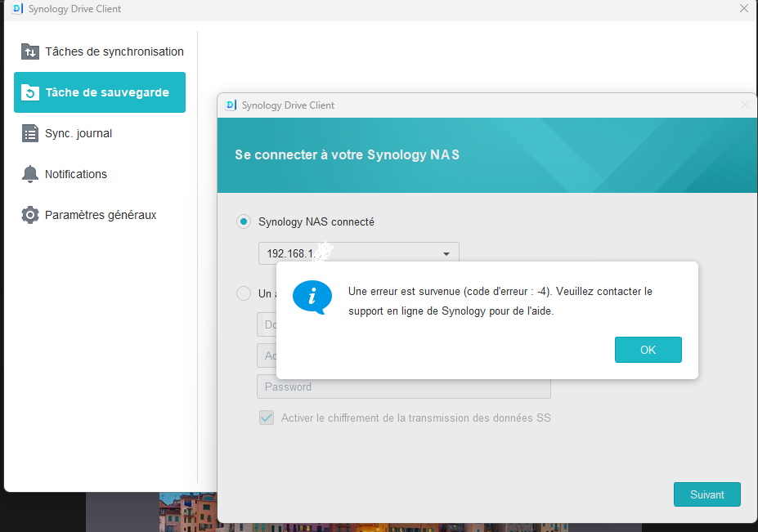Image resolution: width=758 pixels, height=532 pixels.
Task: Click OK in the error dialog
Action: [x=648, y=349]
